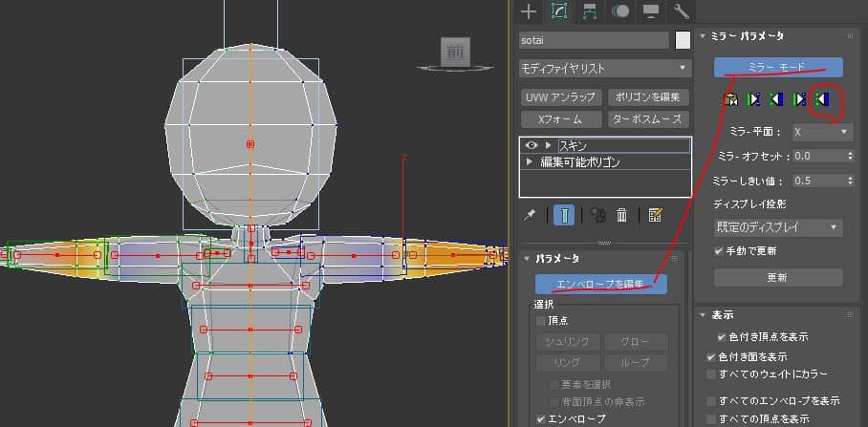Click the object color swatch beside sotai
The image size is (868, 427).
(683, 40)
